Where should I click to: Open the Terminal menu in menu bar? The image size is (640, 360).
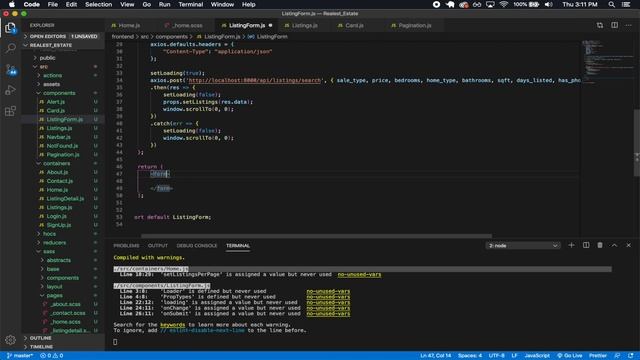click(x=191, y=4)
